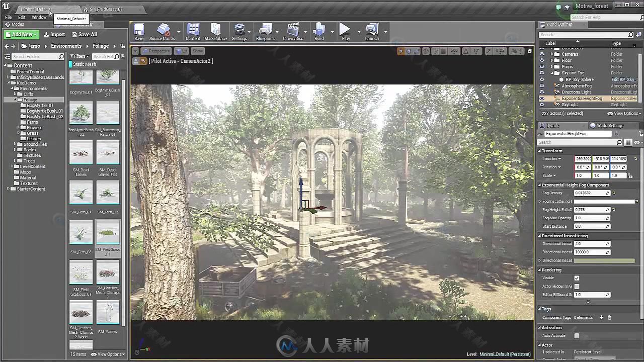
Task: Collapse the Transform section
Action: pyautogui.click(x=540, y=151)
